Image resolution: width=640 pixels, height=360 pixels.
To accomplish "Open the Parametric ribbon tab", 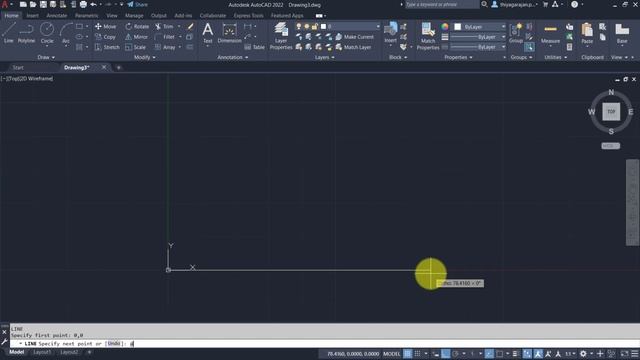I will [86, 16].
